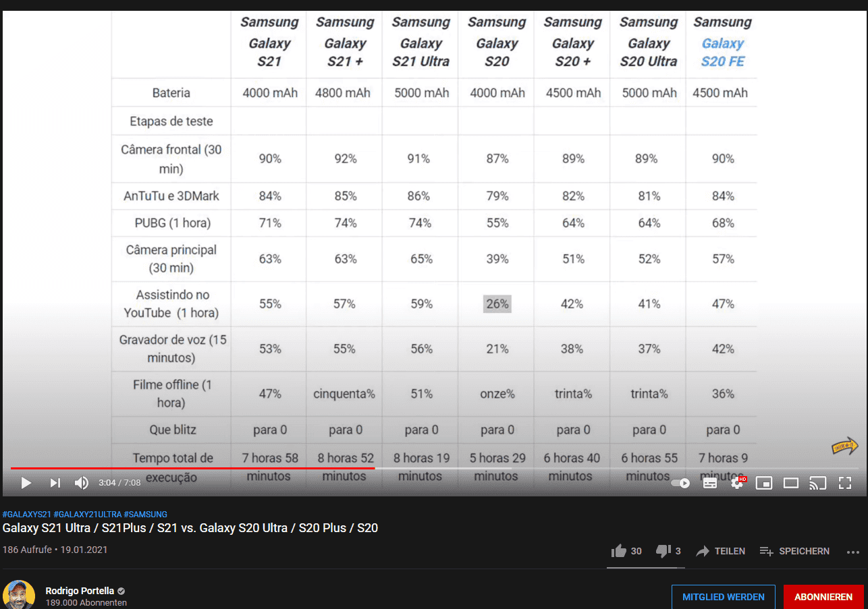The image size is (868, 609).
Task: Click the 'Bateria' row label
Action: click(171, 93)
